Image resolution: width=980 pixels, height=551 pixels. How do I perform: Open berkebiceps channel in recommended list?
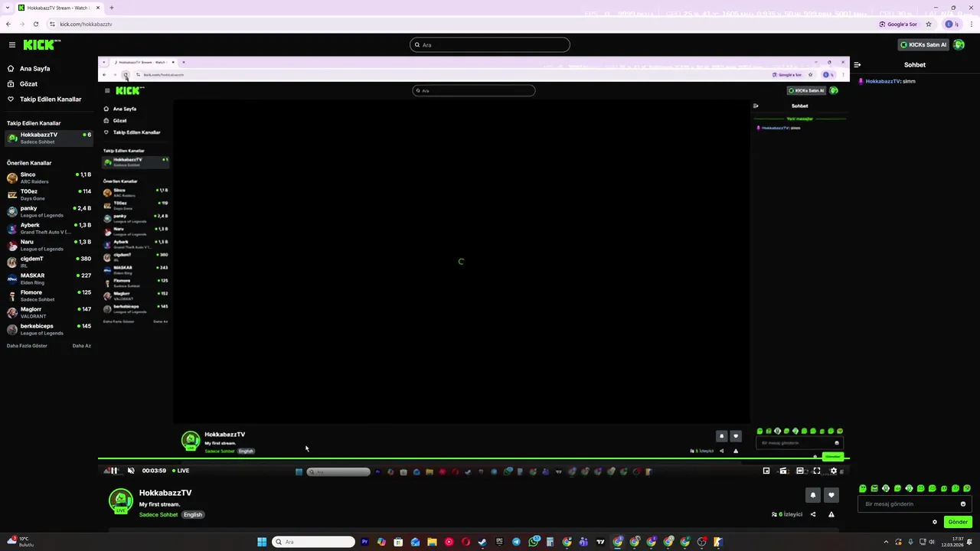coord(48,329)
